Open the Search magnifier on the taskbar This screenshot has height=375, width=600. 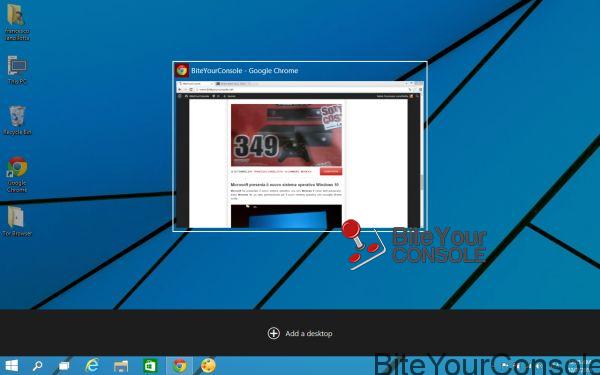37,366
